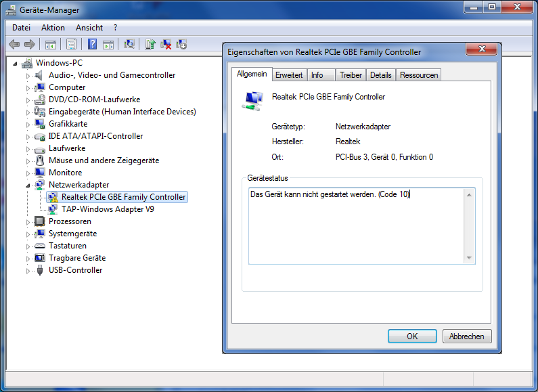The image size is (538, 392).
Task: Click the blue Help question mark icon
Action: pos(92,44)
